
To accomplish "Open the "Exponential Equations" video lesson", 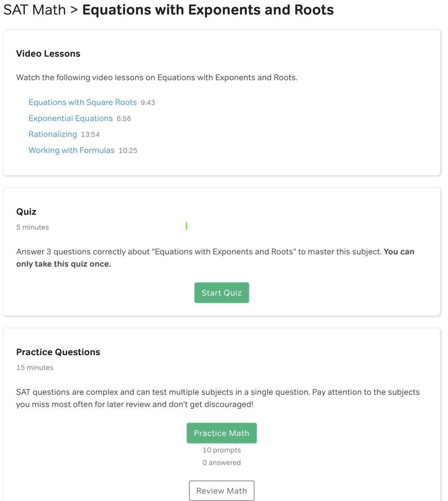I will pyautogui.click(x=70, y=118).
